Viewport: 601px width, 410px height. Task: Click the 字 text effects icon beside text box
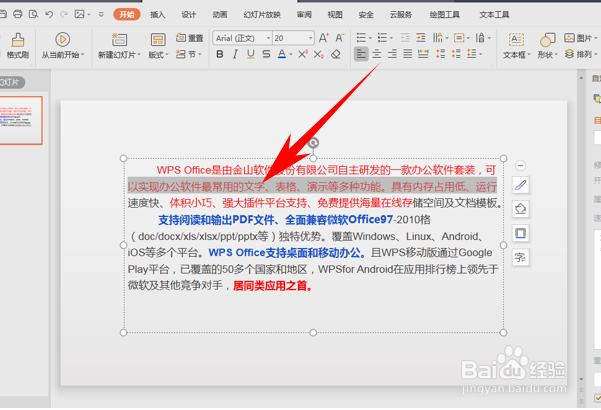click(521, 257)
